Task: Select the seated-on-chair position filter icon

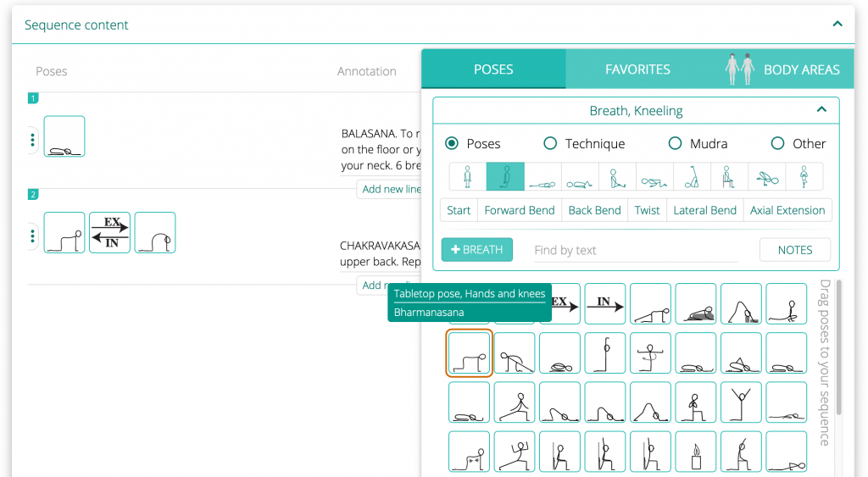Action: click(729, 177)
